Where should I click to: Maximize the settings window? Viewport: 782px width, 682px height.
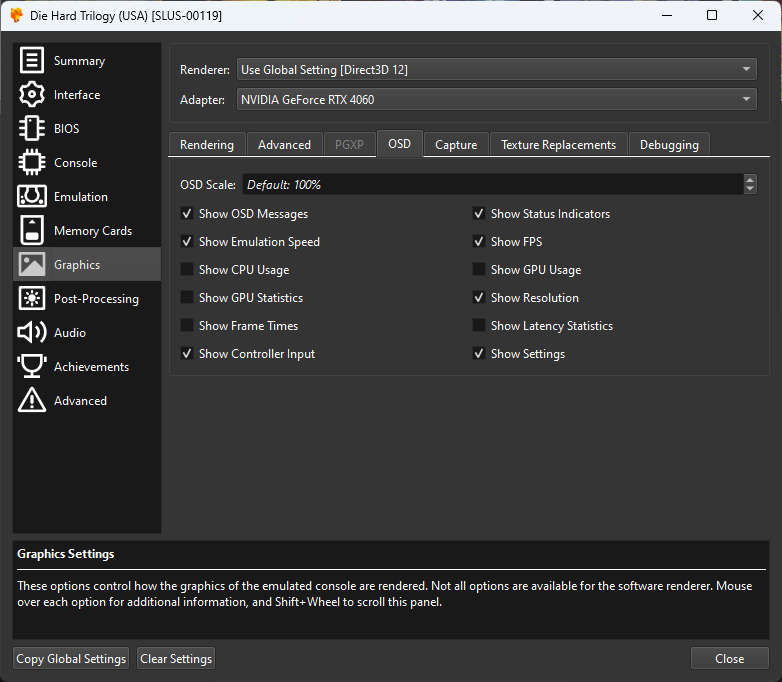712,15
